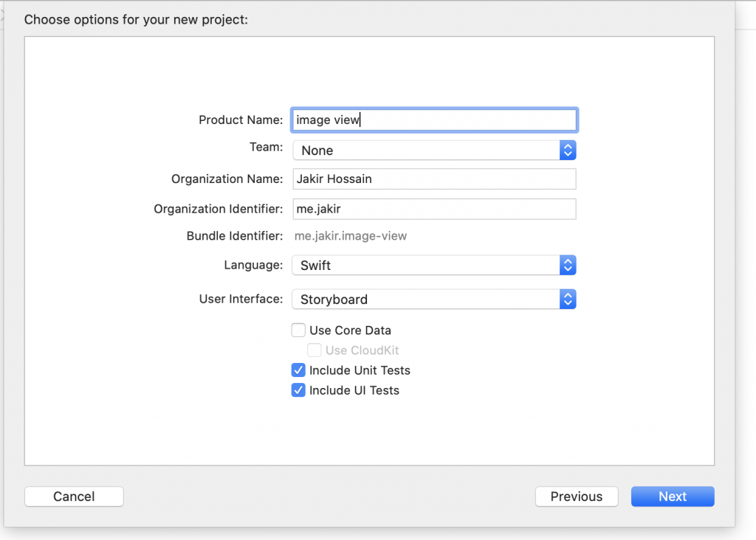Click the Organization Name field with Jakir Hossain
The height and width of the screenshot is (540, 756).
coord(434,179)
